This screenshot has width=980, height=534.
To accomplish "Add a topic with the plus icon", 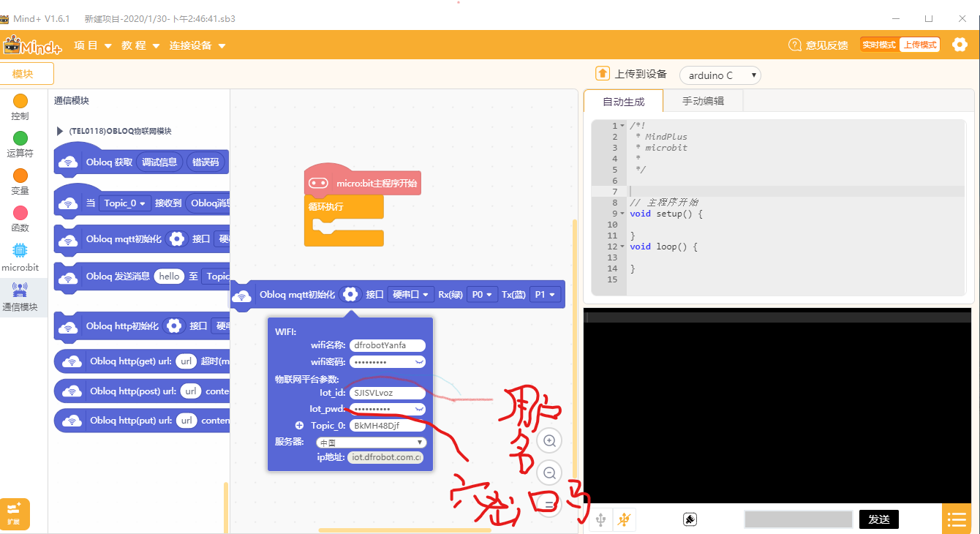I will click(x=299, y=425).
